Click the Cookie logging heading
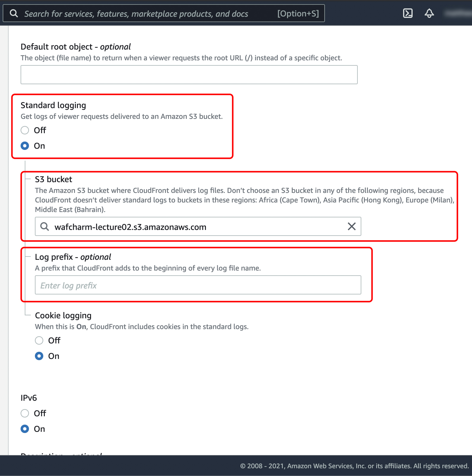The width and height of the screenshot is (472, 476). point(63,316)
